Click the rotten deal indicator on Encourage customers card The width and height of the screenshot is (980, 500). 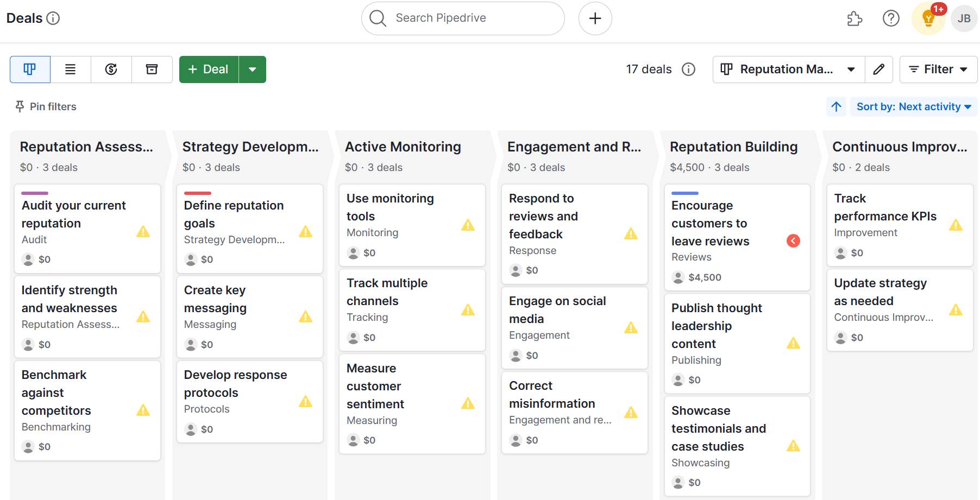(x=793, y=240)
